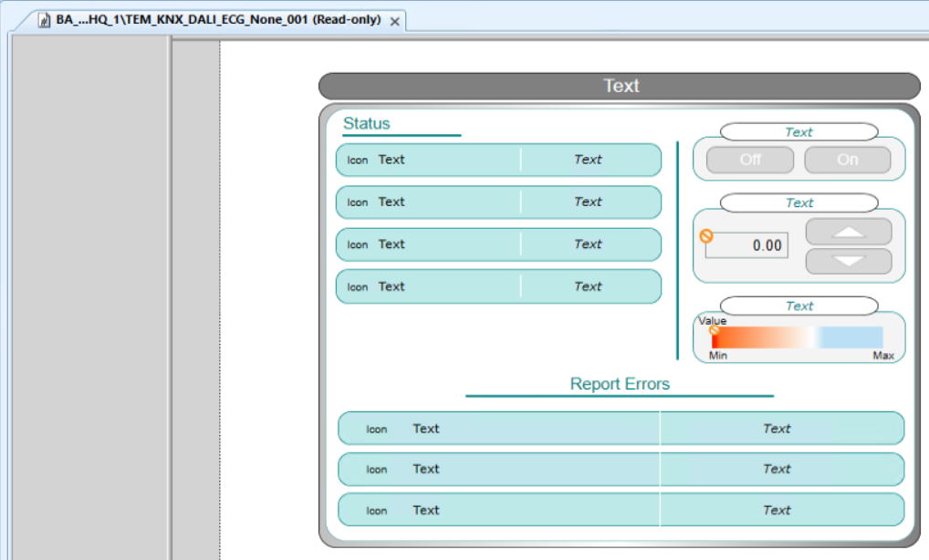Click the Icon placeholder in third Status row
The image size is (929, 560).
(358, 244)
